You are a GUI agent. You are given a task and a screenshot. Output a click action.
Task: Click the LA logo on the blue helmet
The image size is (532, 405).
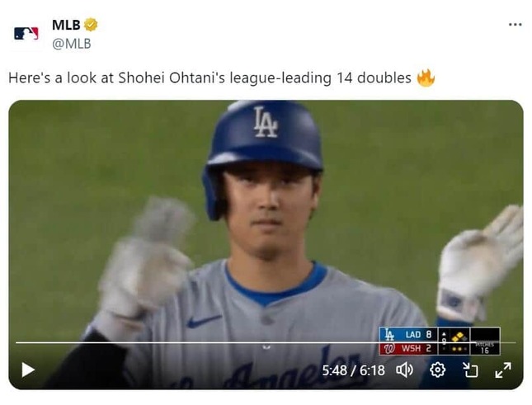coord(266,122)
